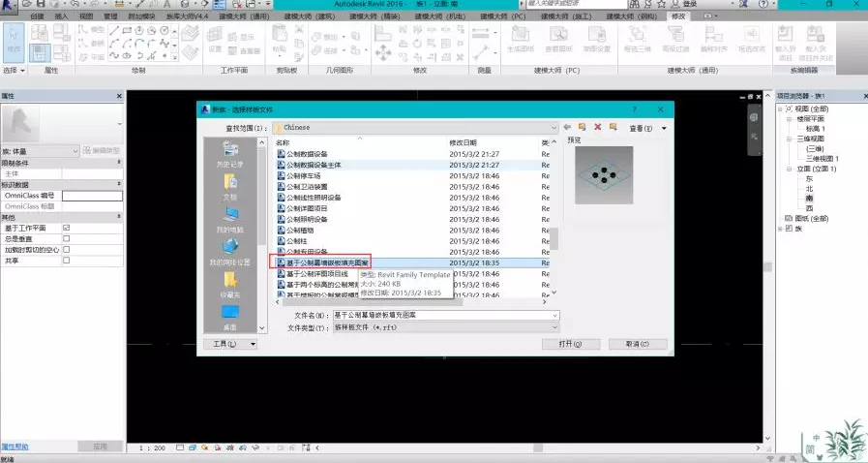Click the back arrow icon next to 查找范围

click(x=567, y=128)
